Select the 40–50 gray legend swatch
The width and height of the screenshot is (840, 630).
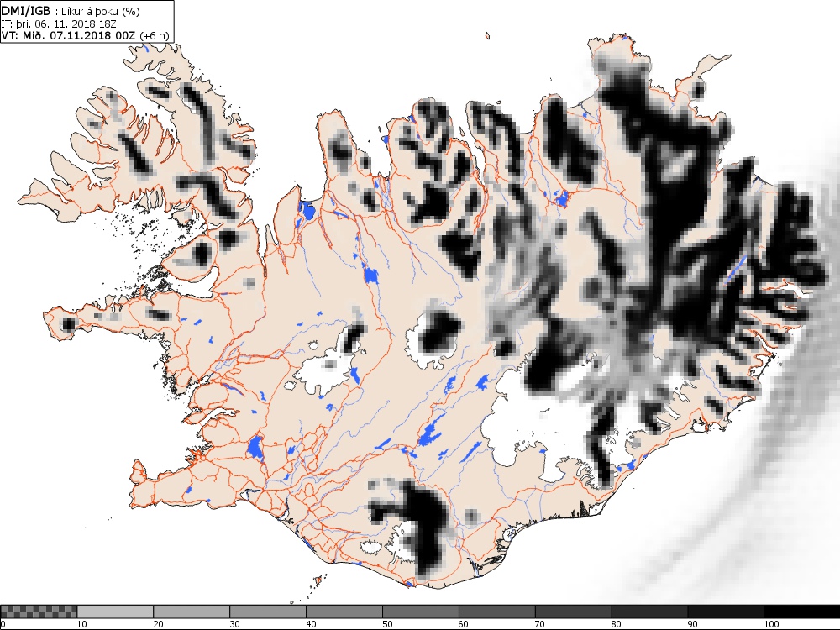[344, 612]
